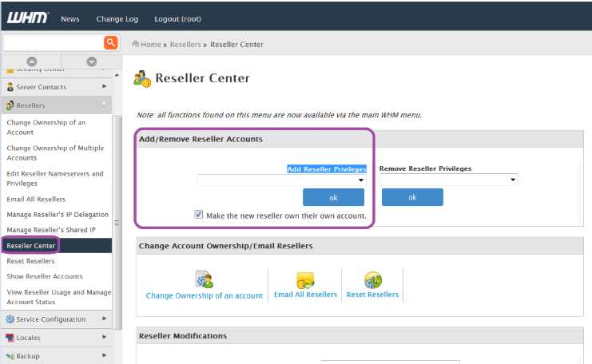Click the Home breadcrumb link
Viewport: 592px width, 364px height.
tap(151, 45)
